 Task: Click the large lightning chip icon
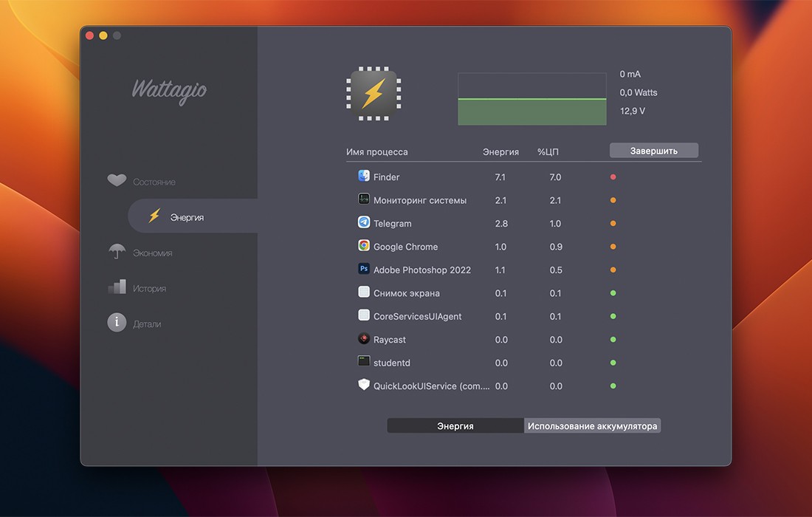[374, 95]
